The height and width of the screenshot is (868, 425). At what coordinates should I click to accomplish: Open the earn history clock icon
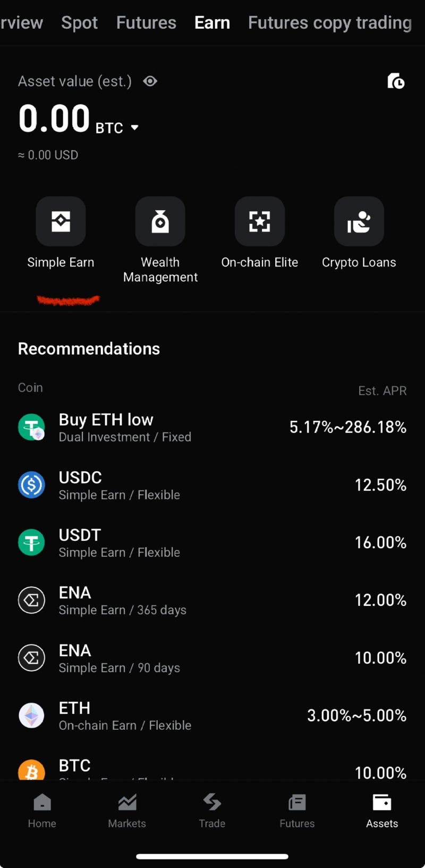click(x=396, y=81)
